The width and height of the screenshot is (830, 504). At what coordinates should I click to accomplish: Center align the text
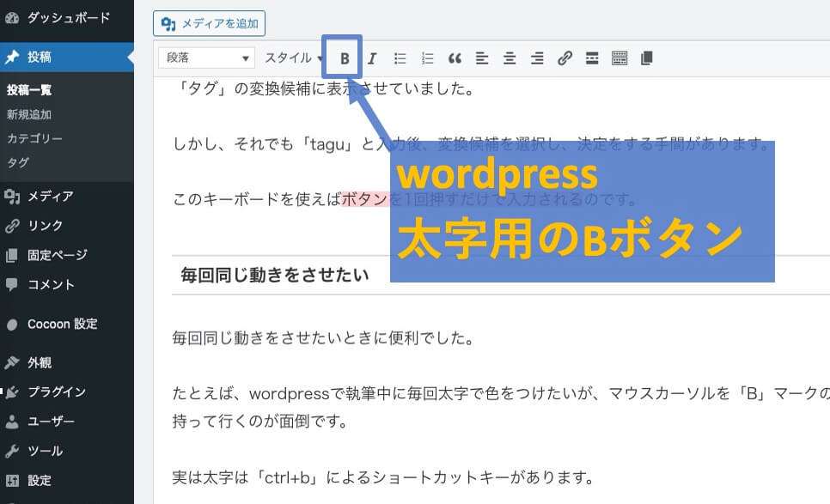510,58
